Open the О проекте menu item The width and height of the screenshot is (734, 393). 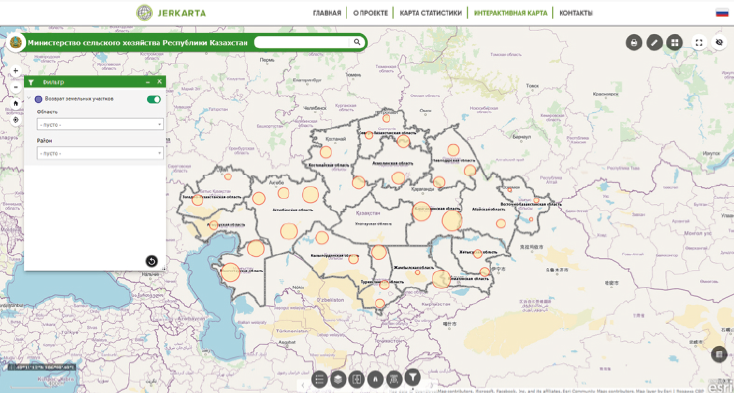click(370, 13)
